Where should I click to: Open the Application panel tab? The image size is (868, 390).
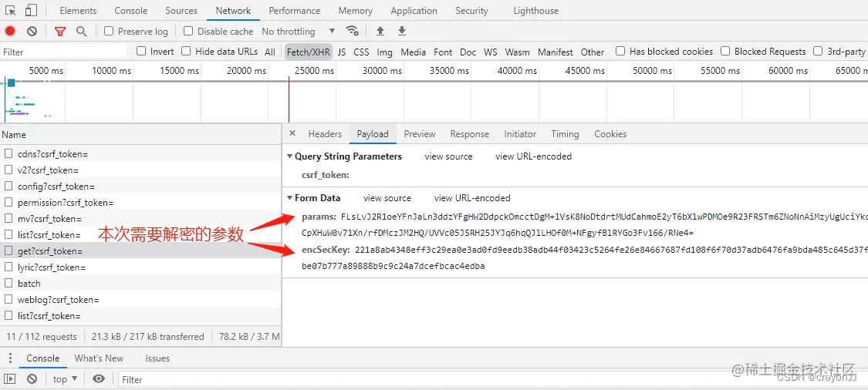point(414,11)
